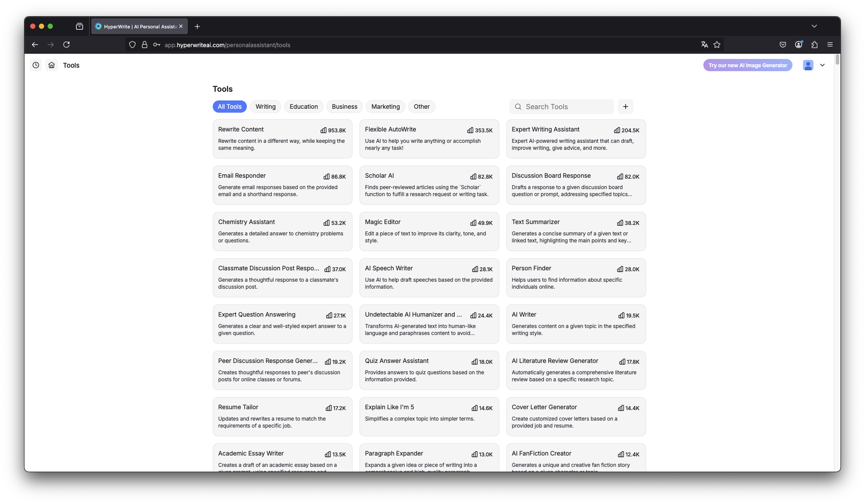Screen dimensions: 865x504
Task: Expand the account dropdown chevron
Action: 822,65
